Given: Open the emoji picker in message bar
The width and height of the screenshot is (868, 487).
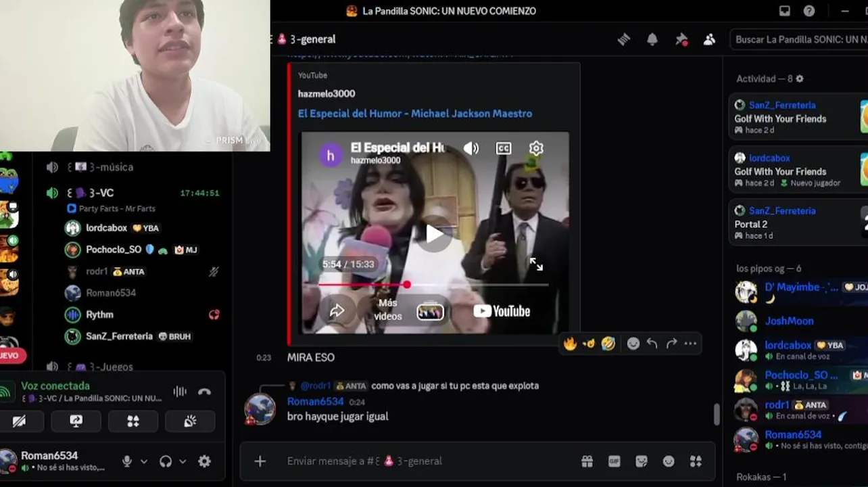Looking at the screenshot, I should [x=669, y=461].
